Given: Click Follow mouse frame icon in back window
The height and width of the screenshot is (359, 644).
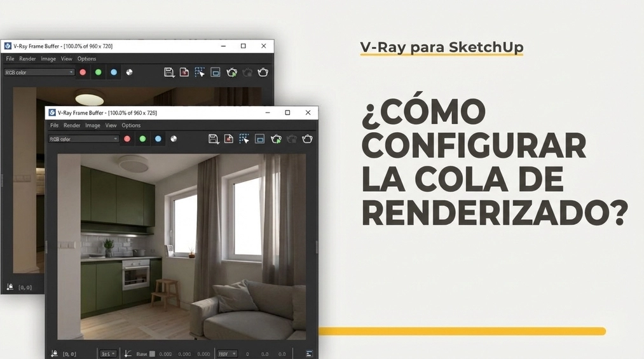Looking at the screenshot, I should click(x=216, y=72).
